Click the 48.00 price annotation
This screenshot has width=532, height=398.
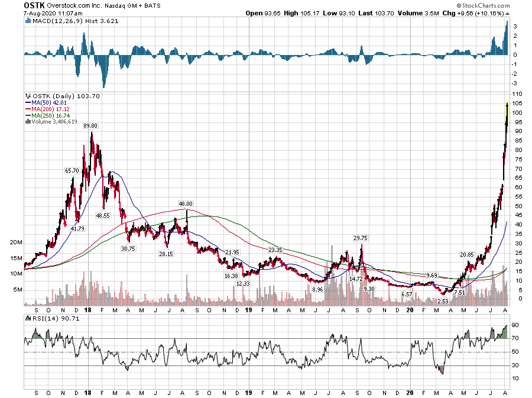pos(186,203)
